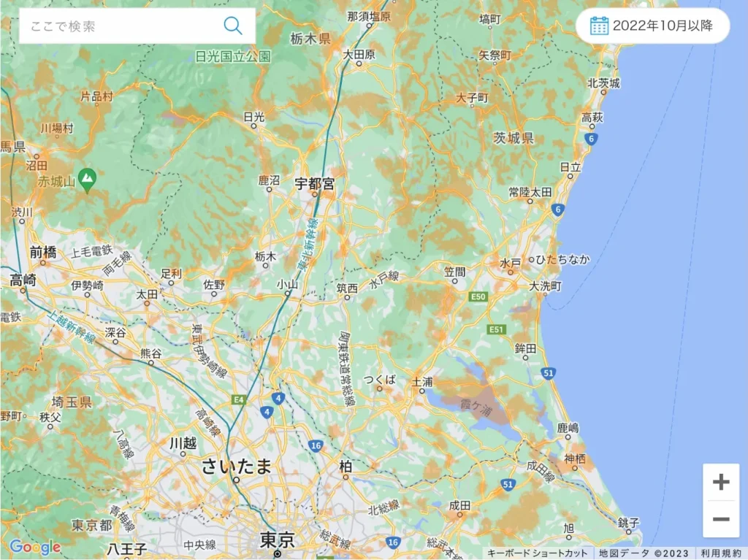
Task: Click the 鹿嶋 city label
Action: (x=568, y=428)
